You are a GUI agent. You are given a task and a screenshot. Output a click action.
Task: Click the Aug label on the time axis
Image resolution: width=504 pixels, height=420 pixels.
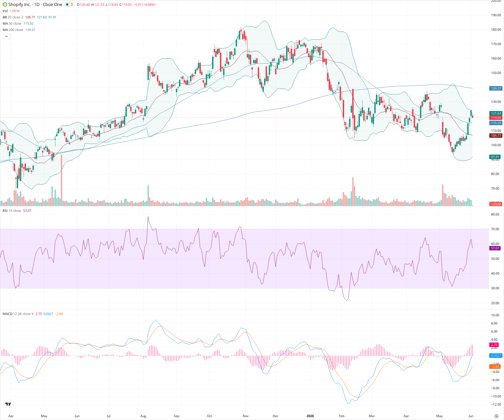point(143,416)
